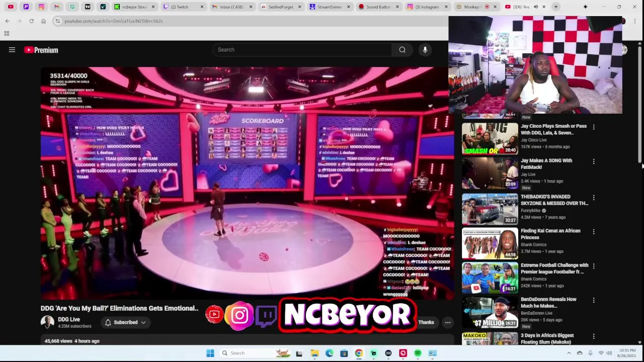Open options menu for THEBADKID'S INVADED SKYZONE
The height and width of the screenshot is (362, 644).
(594, 198)
